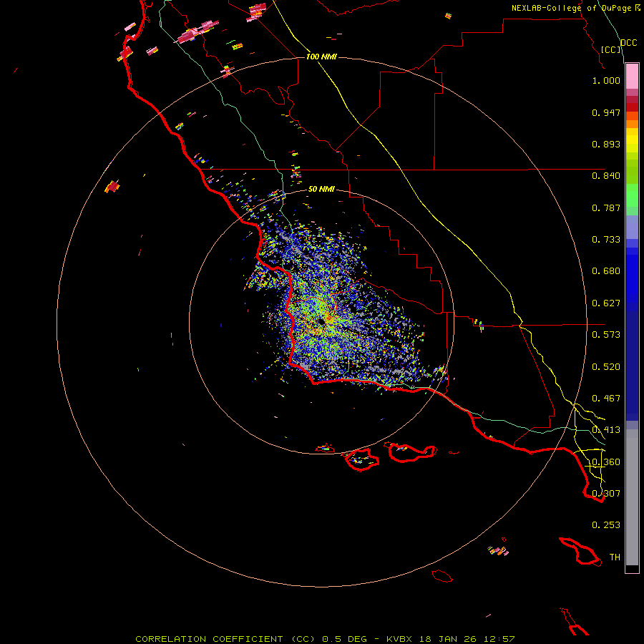644x644 pixels.
Task: Click the '50 NMI' range ring label
Action: coord(321,189)
